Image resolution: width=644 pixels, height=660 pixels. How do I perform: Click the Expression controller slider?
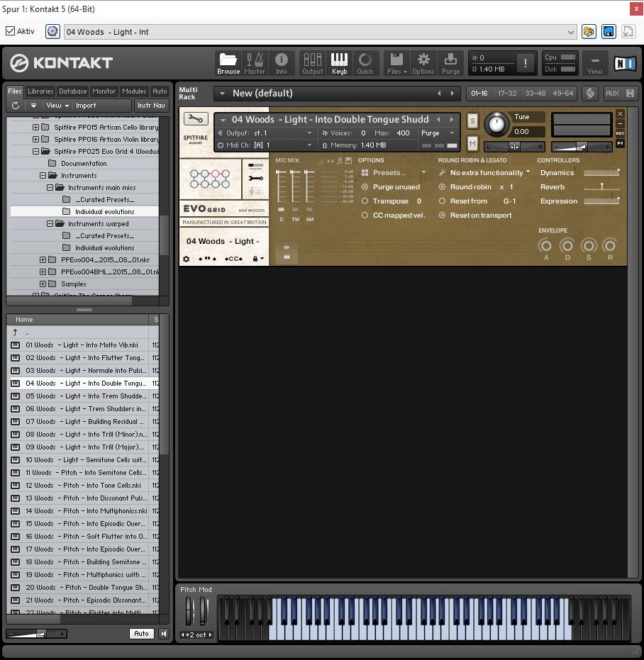(601, 201)
